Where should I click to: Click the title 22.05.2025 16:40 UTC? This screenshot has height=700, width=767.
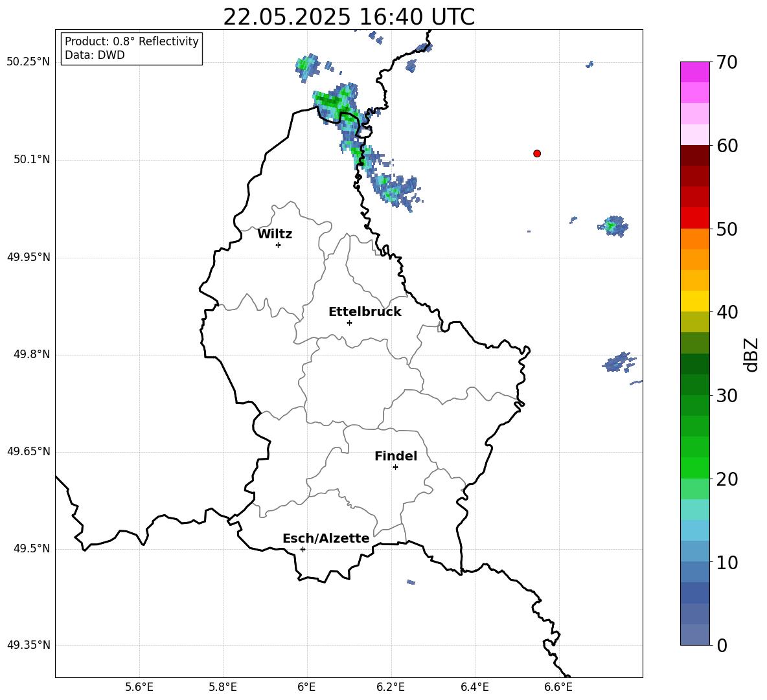tap(349, 17)
